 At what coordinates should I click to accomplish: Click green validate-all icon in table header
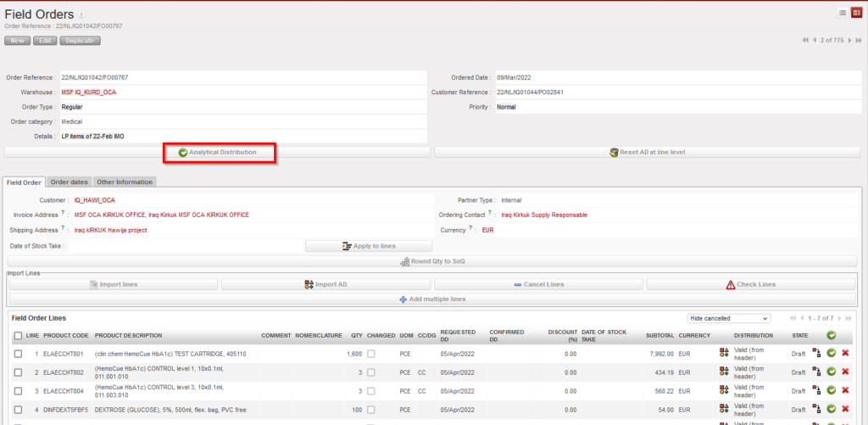[x=832, y=335]
